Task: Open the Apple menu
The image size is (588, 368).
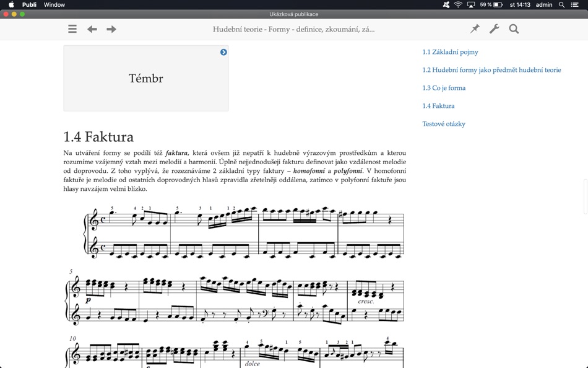Action: tap(11, 4)
